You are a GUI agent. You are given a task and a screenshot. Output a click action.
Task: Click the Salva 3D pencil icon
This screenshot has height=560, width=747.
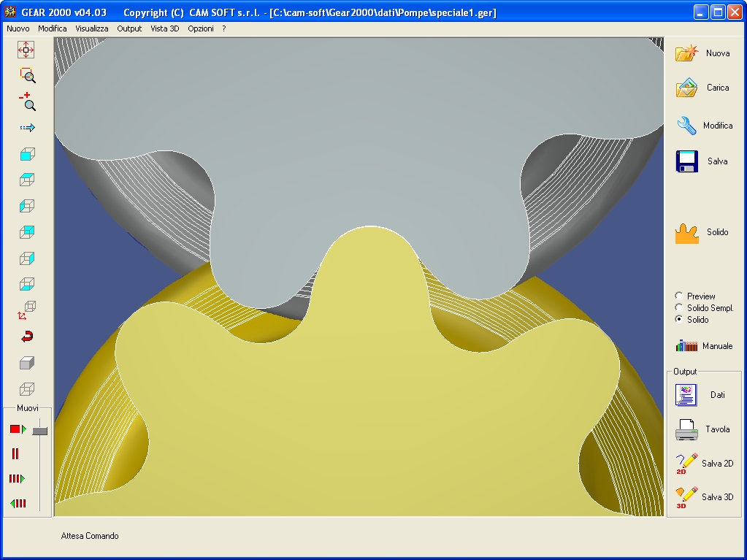click(x=686, y=497)
